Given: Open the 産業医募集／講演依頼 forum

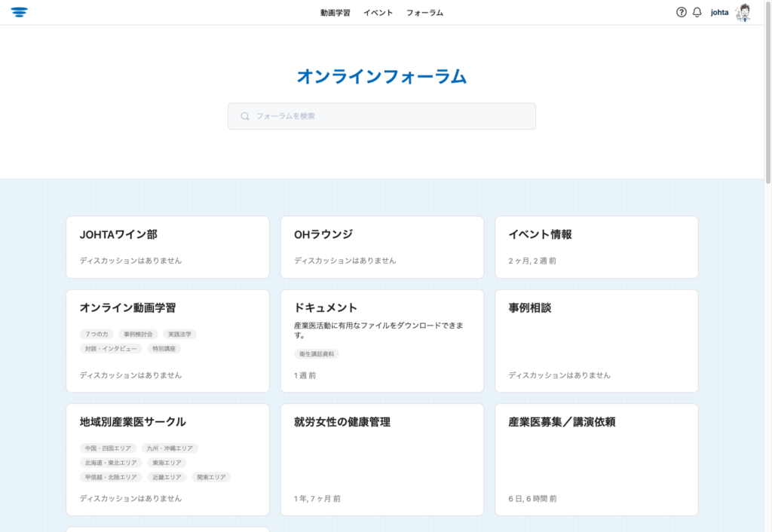Looking at the screenshot, I should pyautogui.click(x=562, y=422).
